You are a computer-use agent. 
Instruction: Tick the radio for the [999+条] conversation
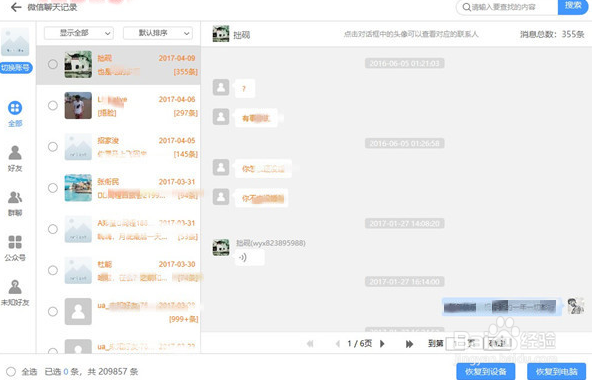point(53,311)
